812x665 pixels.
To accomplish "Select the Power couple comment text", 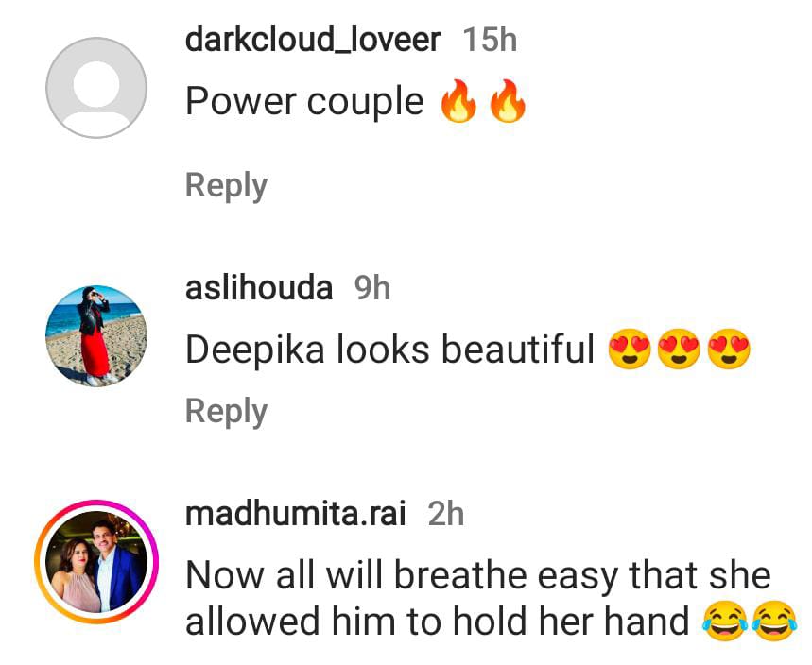I will tap(304, 101).
